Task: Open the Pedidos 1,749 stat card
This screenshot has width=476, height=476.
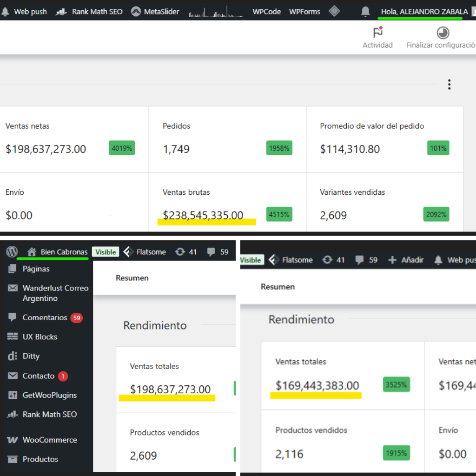Action: click(x=227, y=139)
